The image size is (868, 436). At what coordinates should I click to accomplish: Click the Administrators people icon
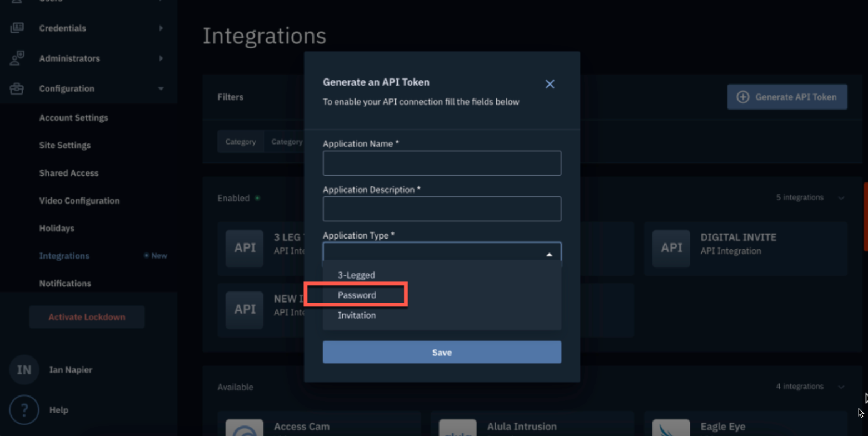pos(17,58)
